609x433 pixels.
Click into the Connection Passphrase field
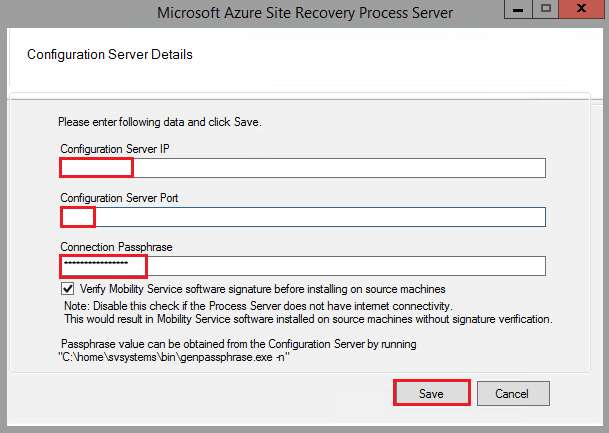[x=302, y=266]
